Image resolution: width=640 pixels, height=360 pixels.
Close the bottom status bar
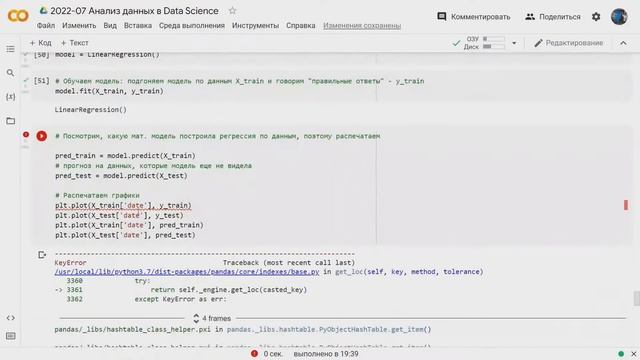coord(633,353)
